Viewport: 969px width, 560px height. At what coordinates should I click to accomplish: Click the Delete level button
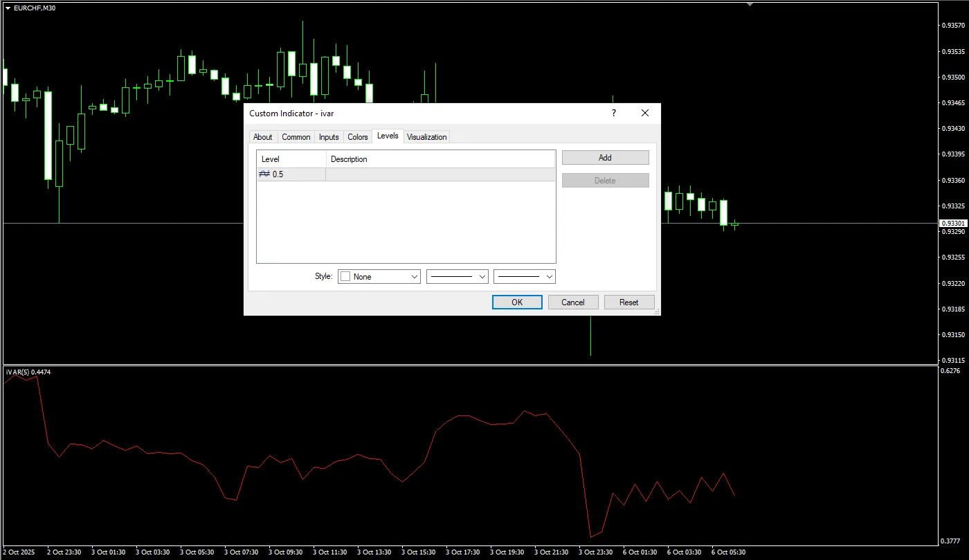[x=605, y=181]
